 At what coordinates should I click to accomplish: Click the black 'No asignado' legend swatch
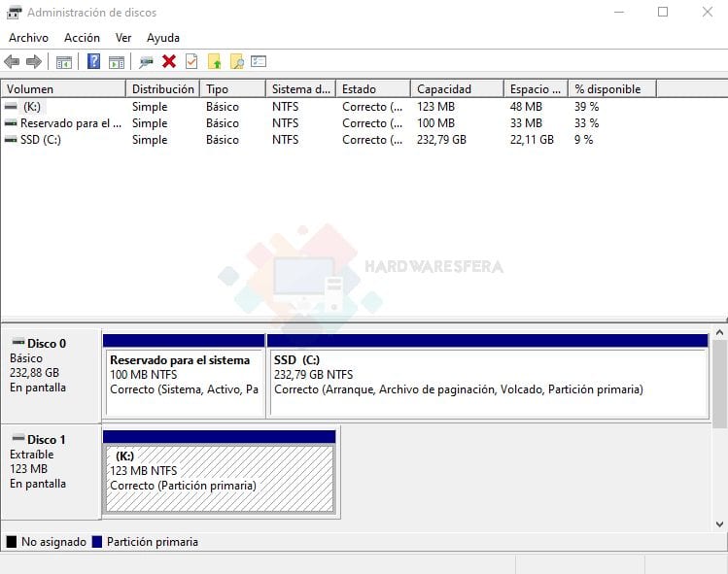(12, 542)
